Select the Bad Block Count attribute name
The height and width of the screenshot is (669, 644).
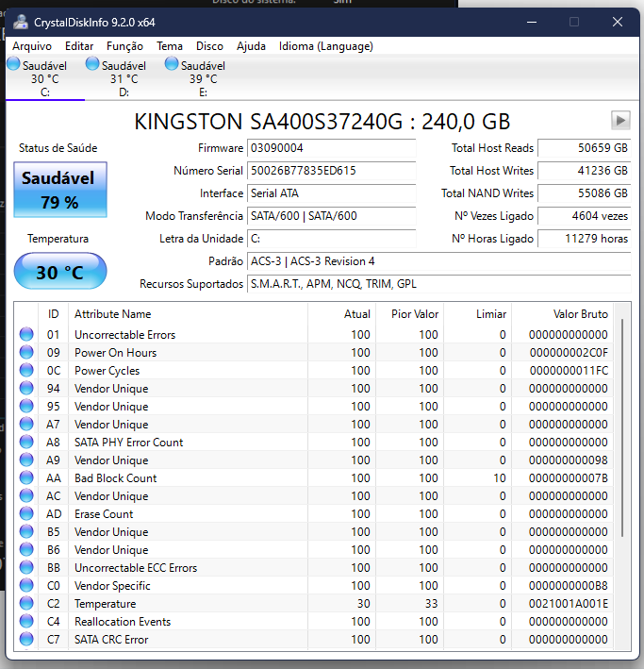point(116,477)
